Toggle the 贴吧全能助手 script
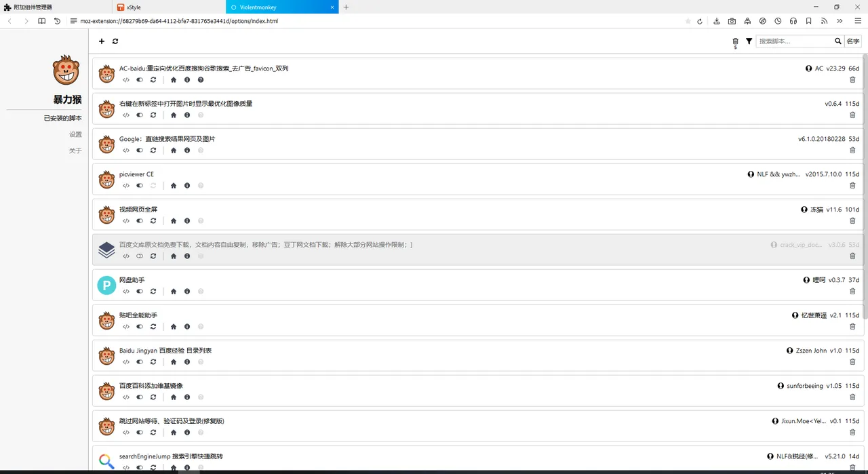 (x=140, y=327)
